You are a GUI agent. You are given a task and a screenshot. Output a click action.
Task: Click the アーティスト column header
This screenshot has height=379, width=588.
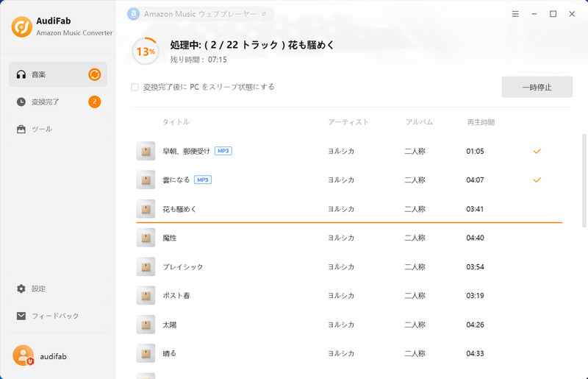click(x=348, y=122)
